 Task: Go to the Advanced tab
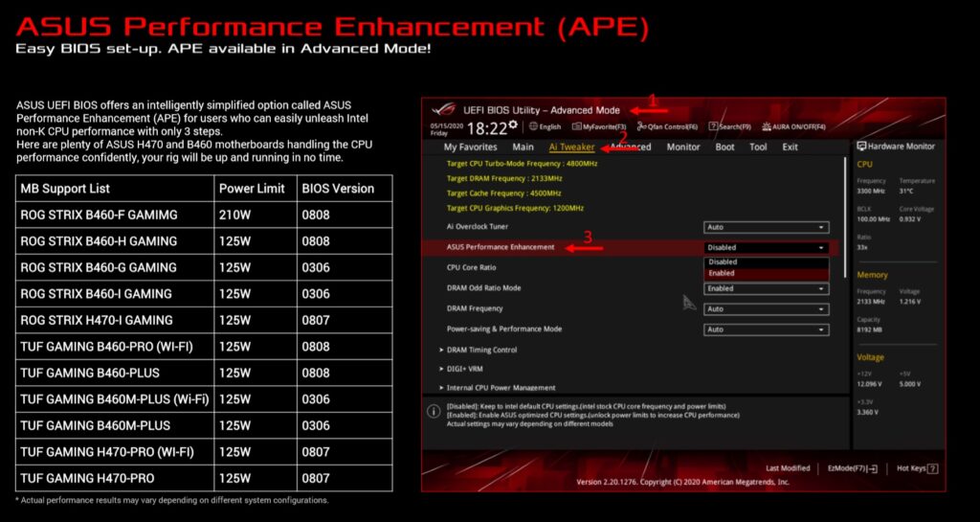[630, 147]
